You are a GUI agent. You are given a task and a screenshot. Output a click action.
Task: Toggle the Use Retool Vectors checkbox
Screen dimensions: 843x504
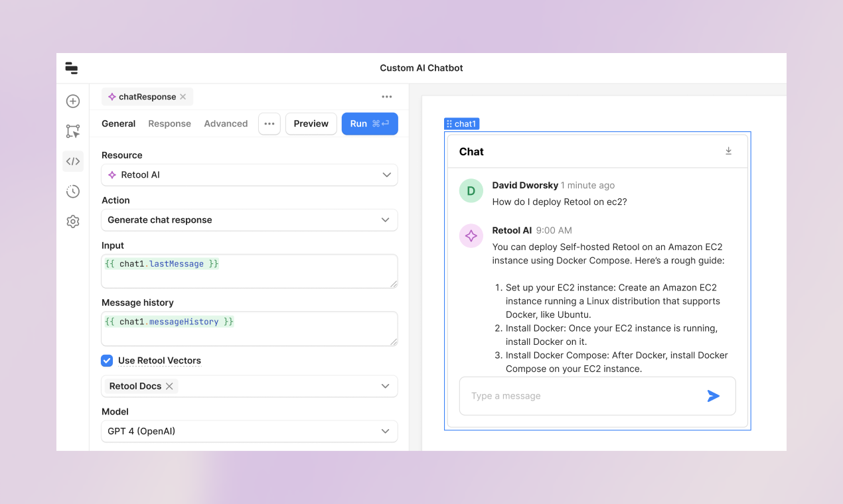(x=107, y=361)
